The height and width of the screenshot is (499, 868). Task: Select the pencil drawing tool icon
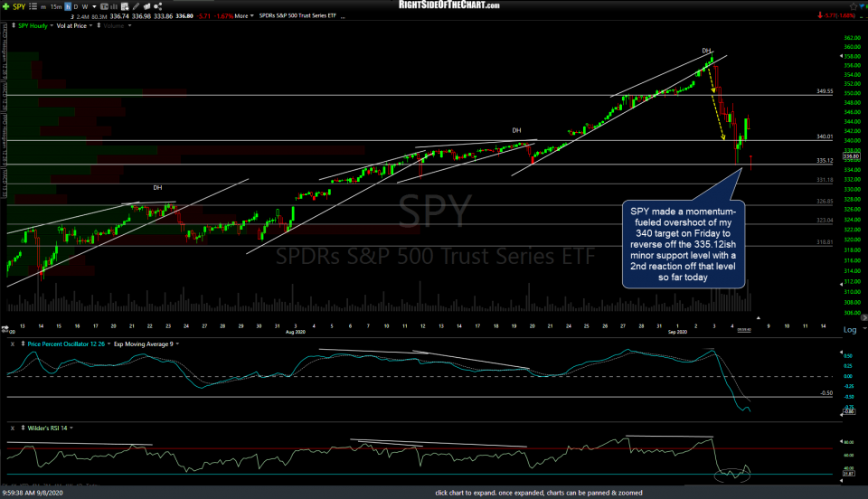coord(137,6)
